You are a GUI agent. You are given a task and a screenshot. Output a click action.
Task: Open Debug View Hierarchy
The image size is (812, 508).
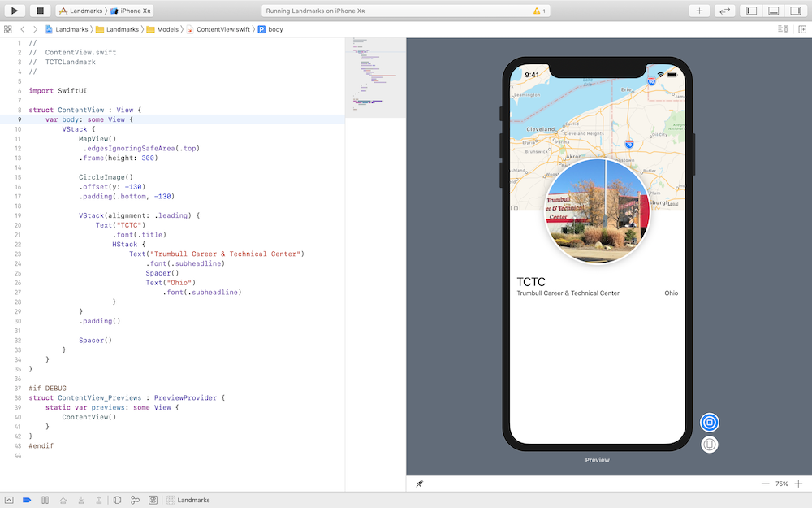point(118,500)
